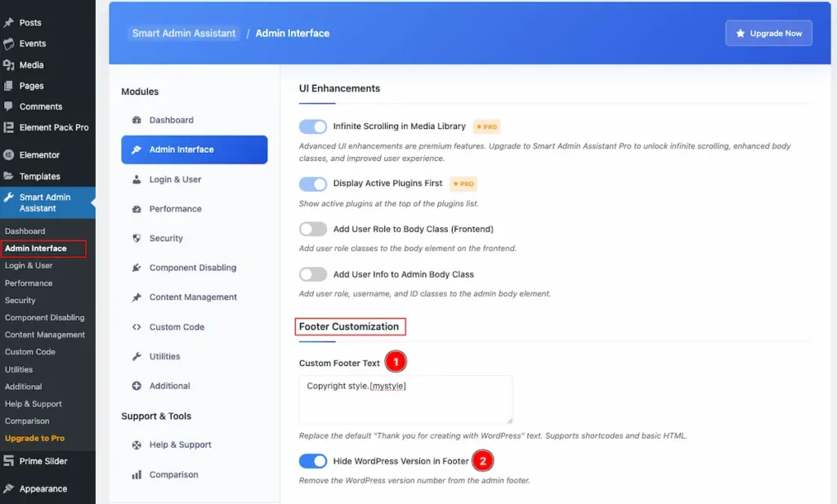Select Utilities in the left submenu
Viewport: 837px width, 504px height.
19,369
